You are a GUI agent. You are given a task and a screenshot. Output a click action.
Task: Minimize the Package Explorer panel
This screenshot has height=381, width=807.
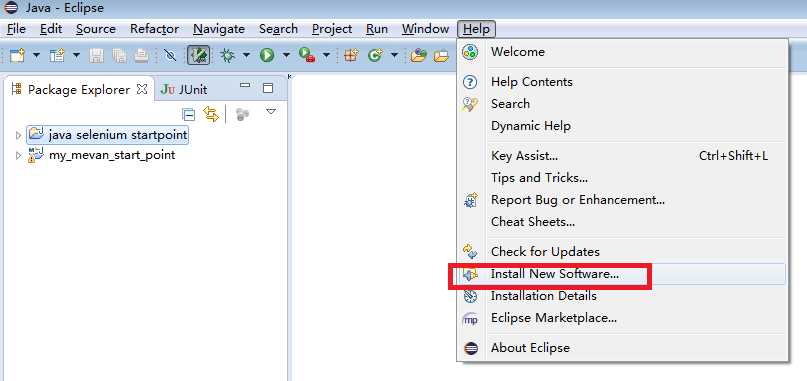coord(245,86)
